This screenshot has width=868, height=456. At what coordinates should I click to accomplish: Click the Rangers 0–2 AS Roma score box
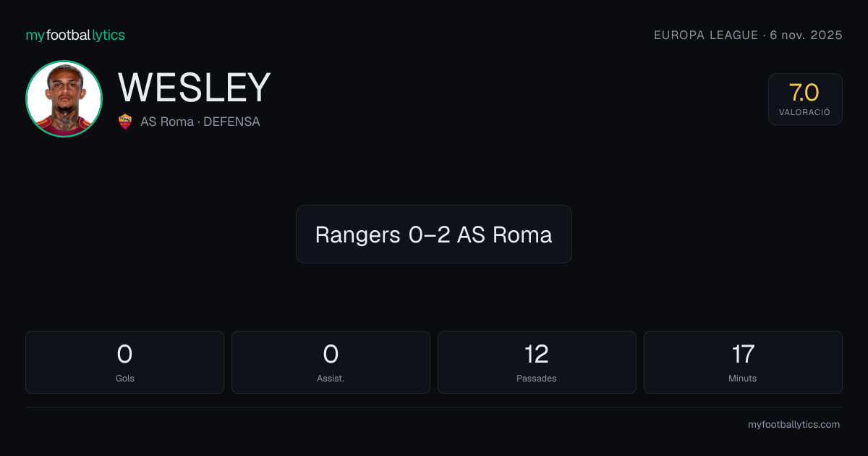click(x=434, y=234)
